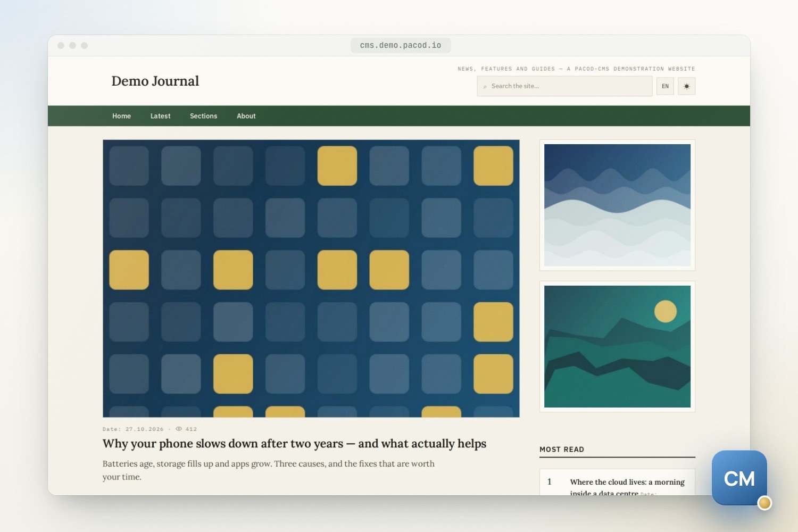Click the views eye icon beside 412
The image size is (798, 532).
(x=179, y=429)
